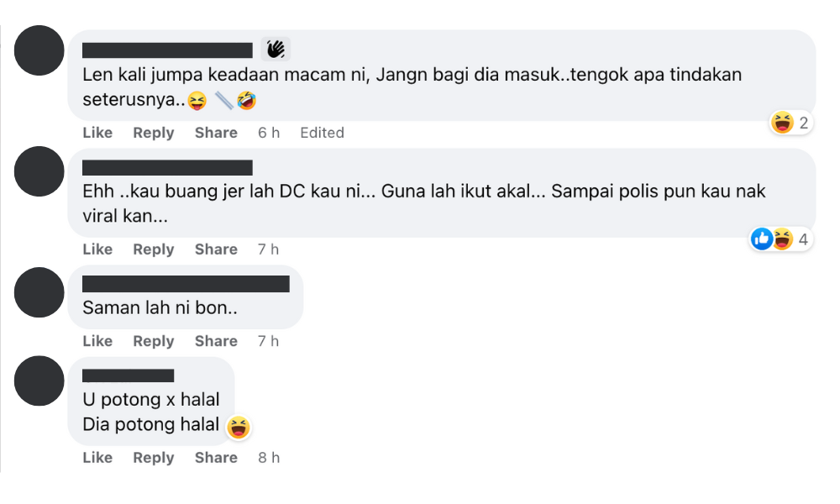The width and height of the screenshot is (840, 504).
Task: View like and haha reactions on second comment
Action: pyautogui.click(x=781, y=239)
